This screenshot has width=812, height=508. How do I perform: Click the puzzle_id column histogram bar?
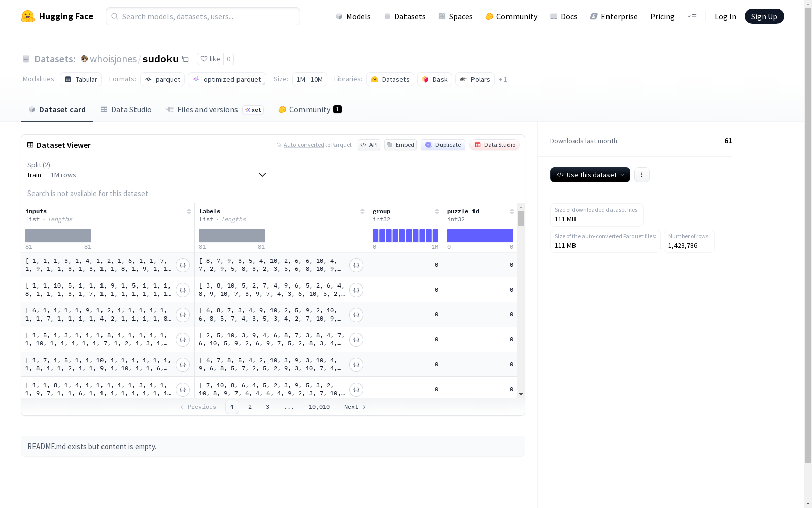coord(480,235)
